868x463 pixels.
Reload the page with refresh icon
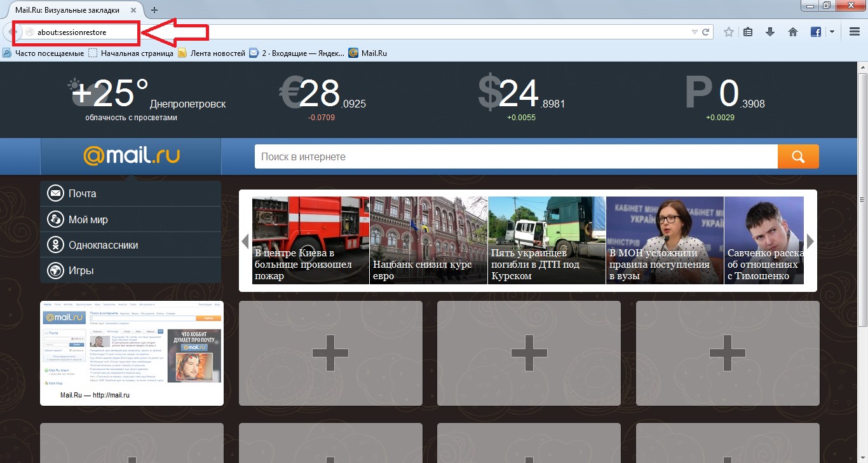705,32
